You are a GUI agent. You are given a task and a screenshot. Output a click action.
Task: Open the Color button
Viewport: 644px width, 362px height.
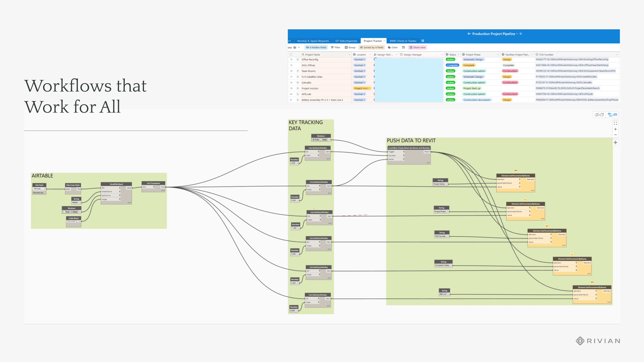point(393,47)
